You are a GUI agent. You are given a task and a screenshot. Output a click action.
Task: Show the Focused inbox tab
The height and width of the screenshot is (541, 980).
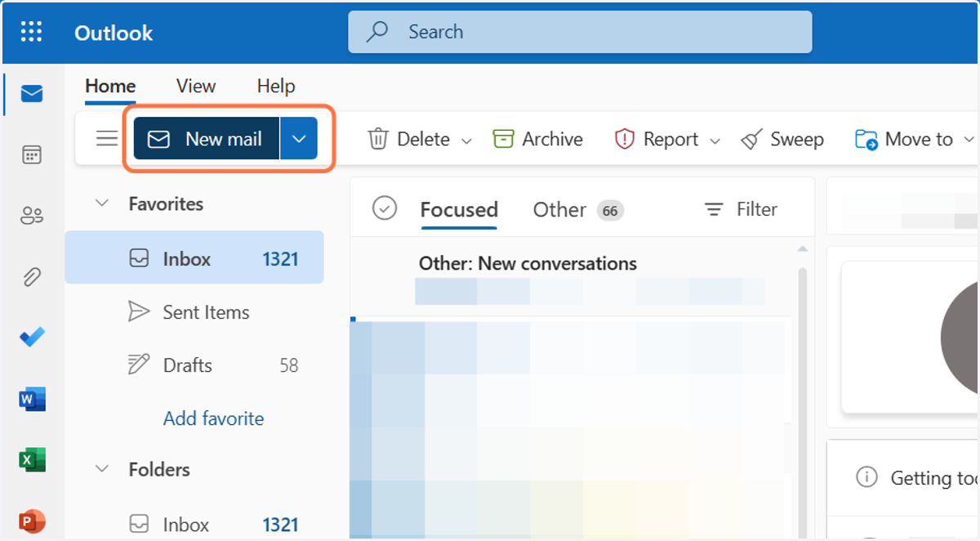coord(459,209)
